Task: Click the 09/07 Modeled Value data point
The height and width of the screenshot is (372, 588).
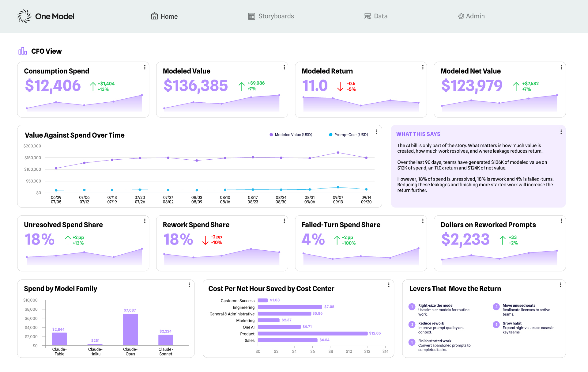Action: 338,153
